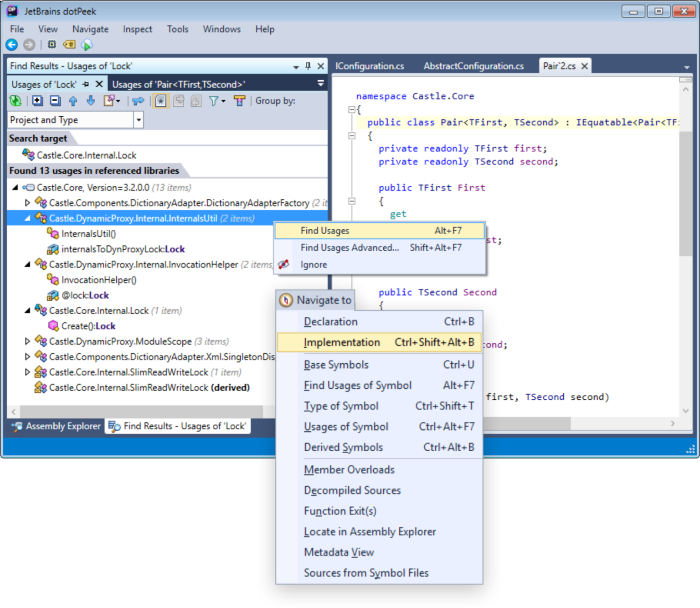700x608 pixels.
Task: Expand all nodes in Find Results
Action: tap(37, 101)
